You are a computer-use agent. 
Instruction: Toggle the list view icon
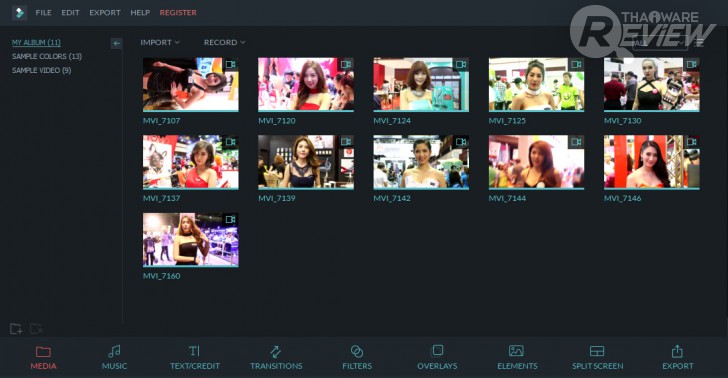click(699, 43)
